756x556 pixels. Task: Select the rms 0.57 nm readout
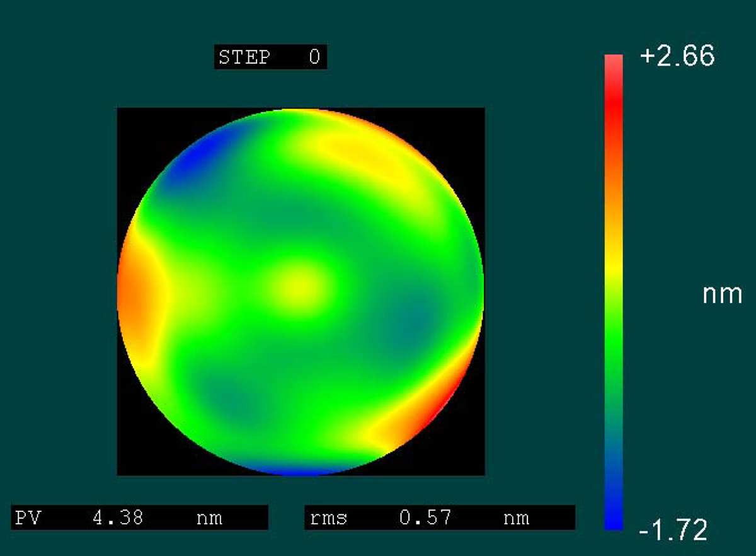tap(439, 518)
